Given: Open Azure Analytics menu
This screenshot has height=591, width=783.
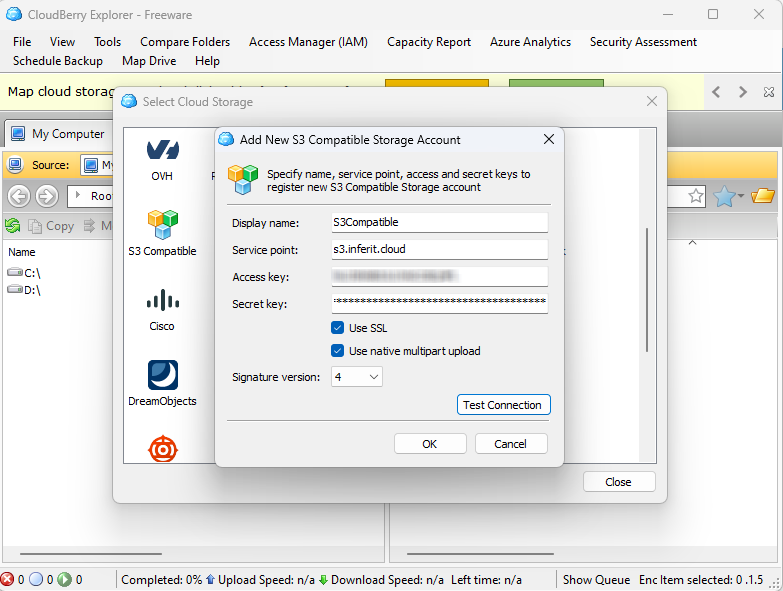Looking at the screenshot, I should click(x=530, y=42).
